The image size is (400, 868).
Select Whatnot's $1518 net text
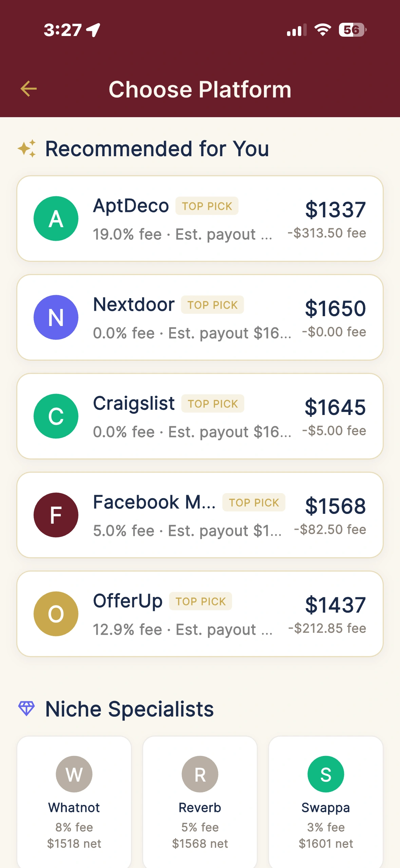tap(74, 844)
